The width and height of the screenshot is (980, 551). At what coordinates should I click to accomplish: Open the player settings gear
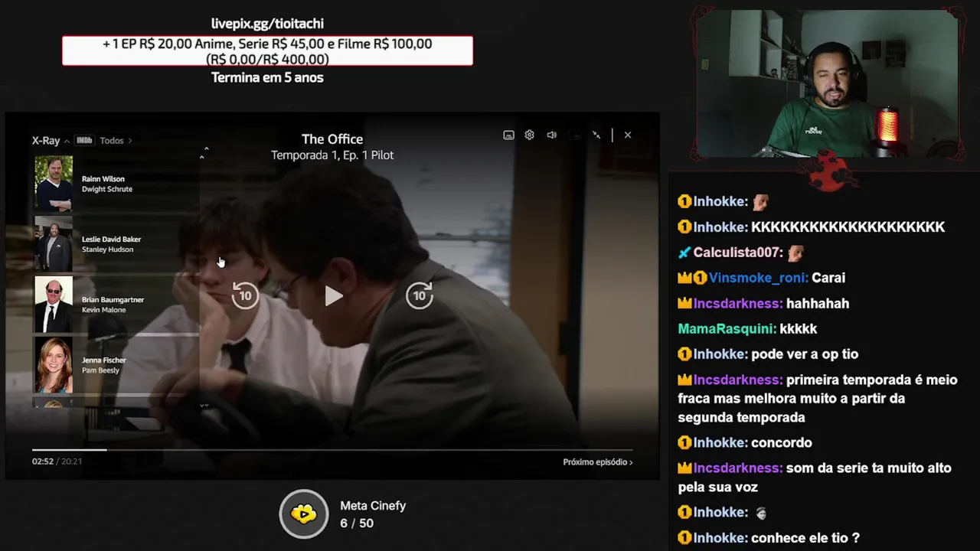529,135
